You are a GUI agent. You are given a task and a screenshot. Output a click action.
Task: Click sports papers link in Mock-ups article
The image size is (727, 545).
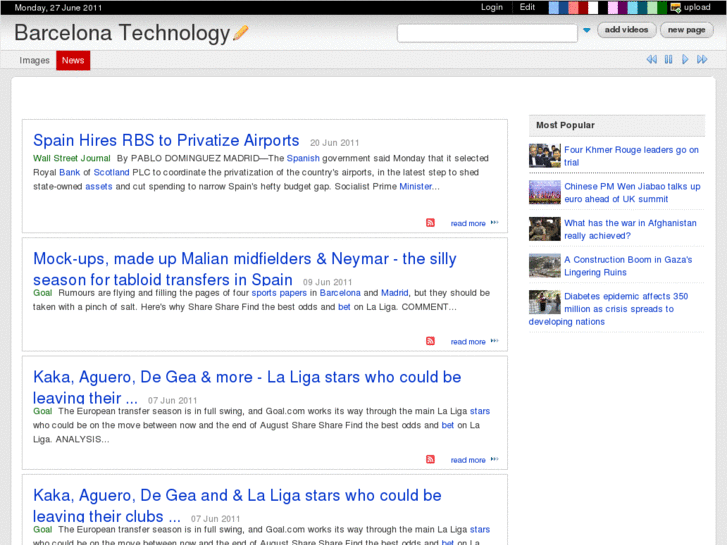coord(279,293)
